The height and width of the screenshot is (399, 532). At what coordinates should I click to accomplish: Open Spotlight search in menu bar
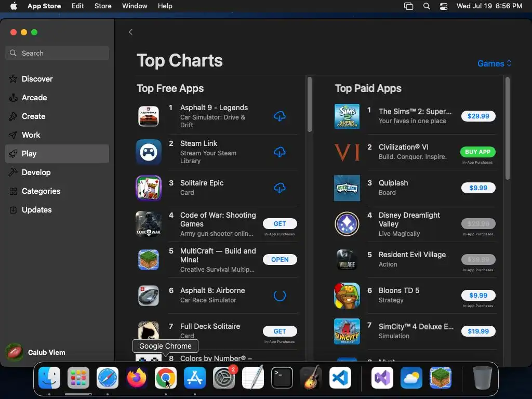click(427, 6)
